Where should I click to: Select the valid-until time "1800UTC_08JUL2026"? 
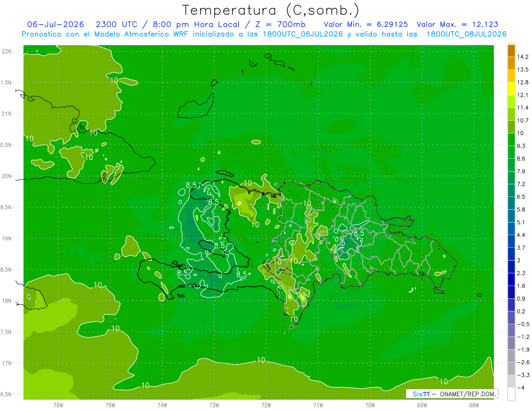pyautogui.click(x=466, y=34)
